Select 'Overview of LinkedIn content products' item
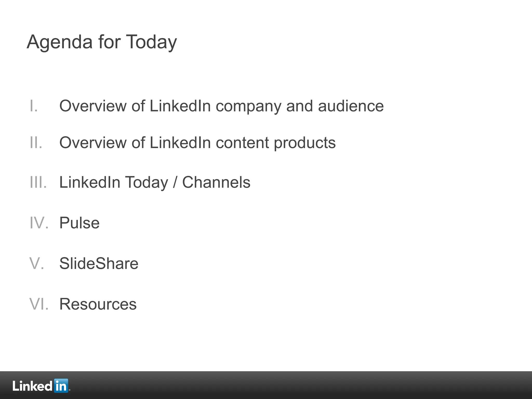The width and height of the screenshot is (532, 399). (197, 143)
